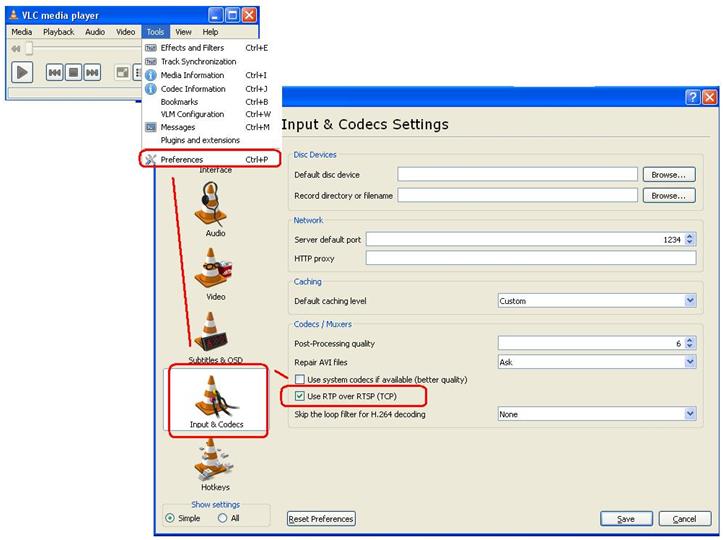Open the Audio preferences category

point(213,209)
